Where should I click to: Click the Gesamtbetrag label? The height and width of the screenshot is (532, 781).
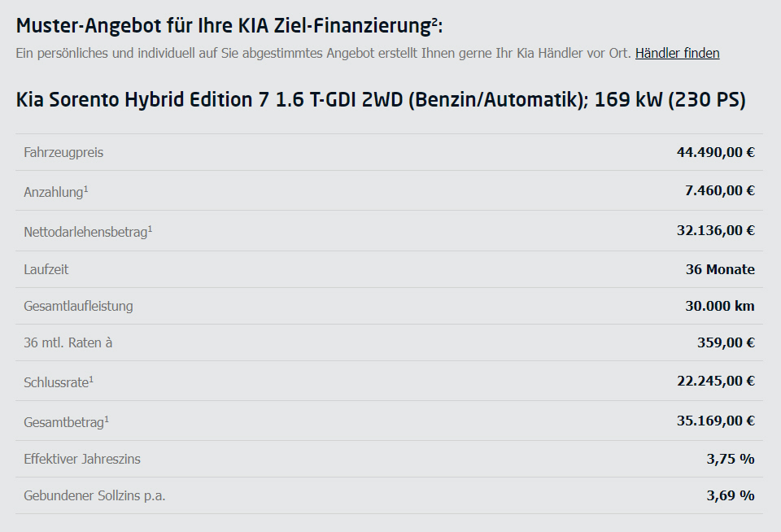[x=66, y=421]
